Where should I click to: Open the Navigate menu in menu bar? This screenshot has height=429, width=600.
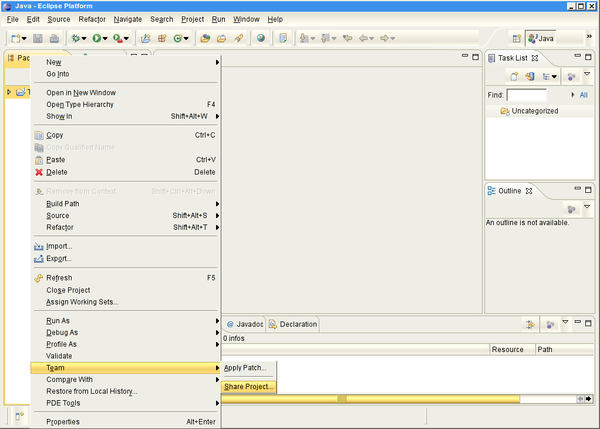[x=127, y=19]
